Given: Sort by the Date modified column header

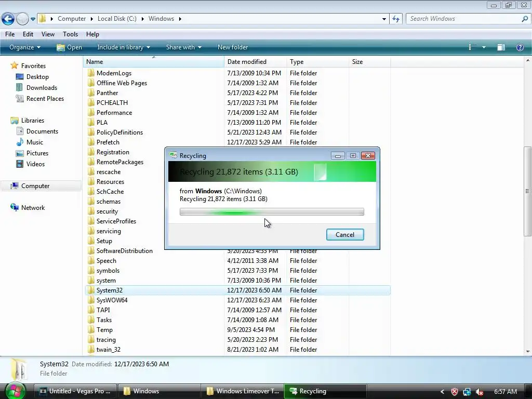Looking at the screenshot, I should (x=255, y=62).
